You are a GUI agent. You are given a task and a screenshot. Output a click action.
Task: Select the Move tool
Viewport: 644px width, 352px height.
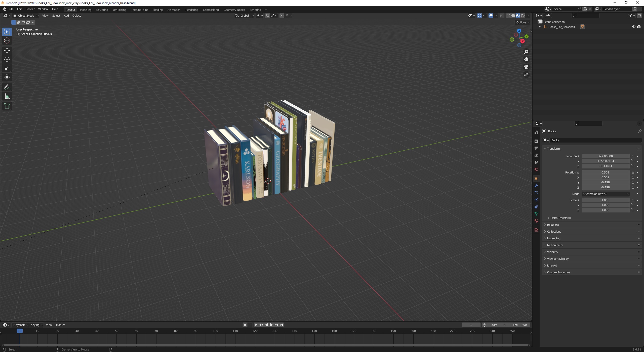pyautogui.click(x=7, y=51)
